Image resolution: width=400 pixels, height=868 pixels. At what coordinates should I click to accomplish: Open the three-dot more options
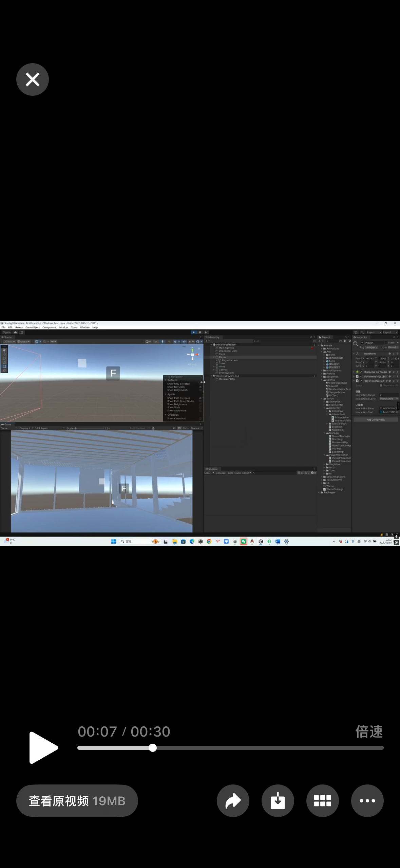coord(367,800)
